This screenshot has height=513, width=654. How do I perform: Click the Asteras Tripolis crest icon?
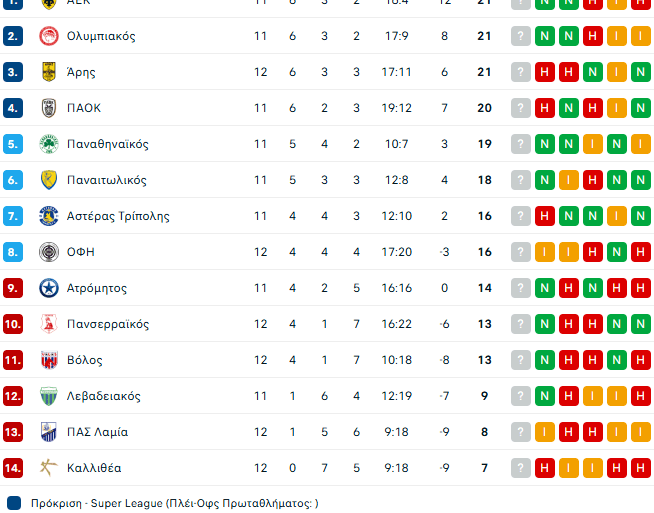[48, 216]
